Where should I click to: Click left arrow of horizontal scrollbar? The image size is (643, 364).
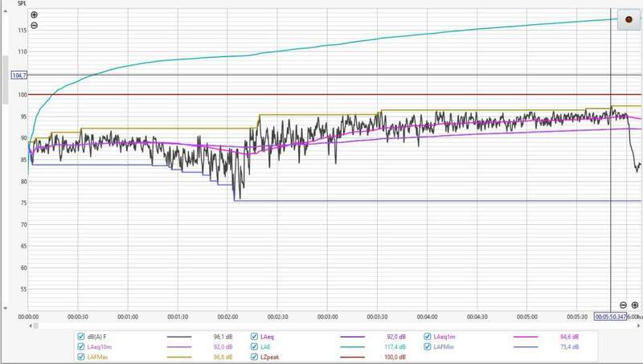click(x=31, y=325)
